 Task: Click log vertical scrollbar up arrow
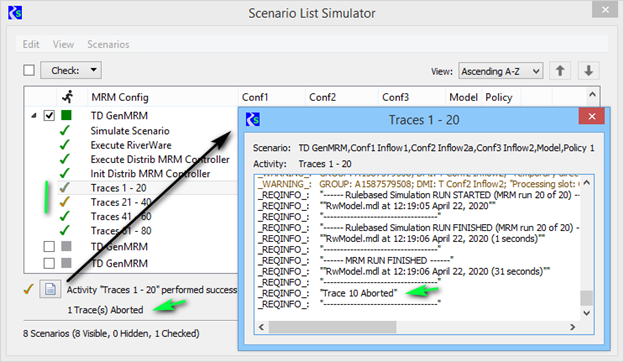(x=587, y=183)
